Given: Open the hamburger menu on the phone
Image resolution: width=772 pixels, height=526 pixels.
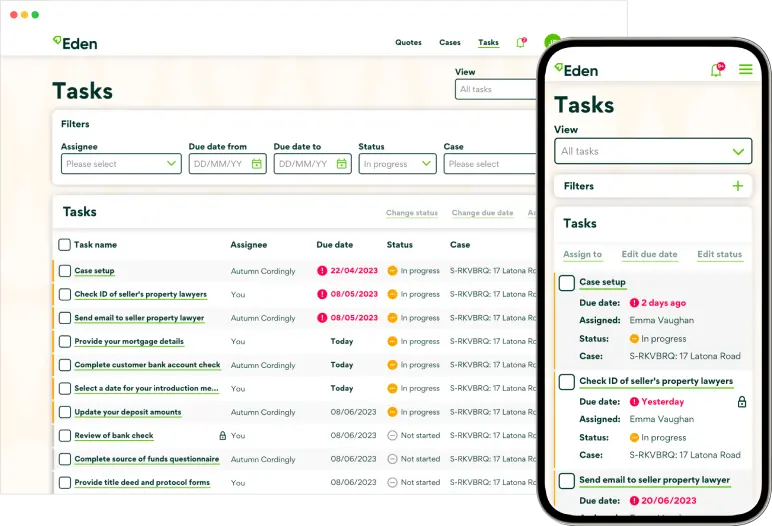Looking at the screenshot, I should pos(745,69).
